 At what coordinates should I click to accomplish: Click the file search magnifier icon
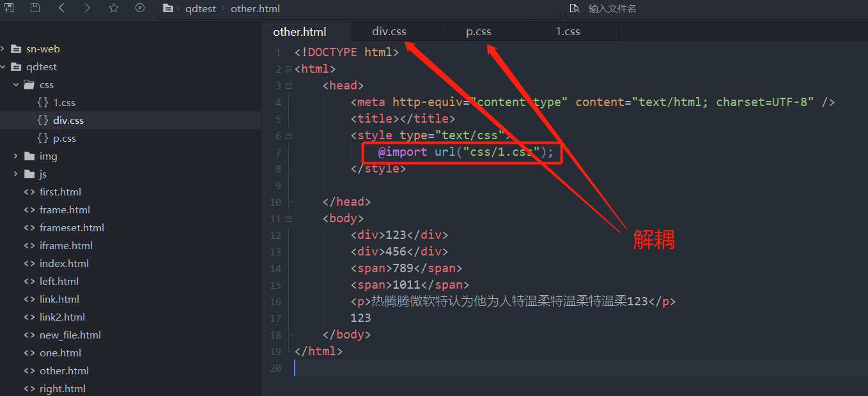[575, 8]
